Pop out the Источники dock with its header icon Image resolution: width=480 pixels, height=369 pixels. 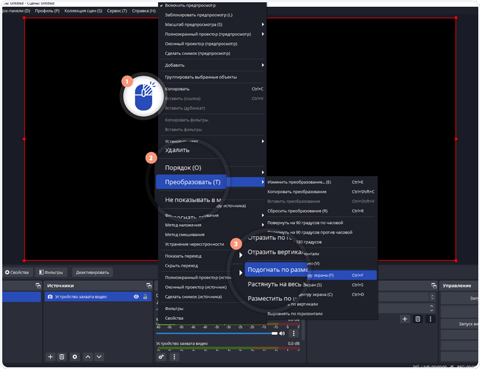pyautogui.click(x=149, y=286)
